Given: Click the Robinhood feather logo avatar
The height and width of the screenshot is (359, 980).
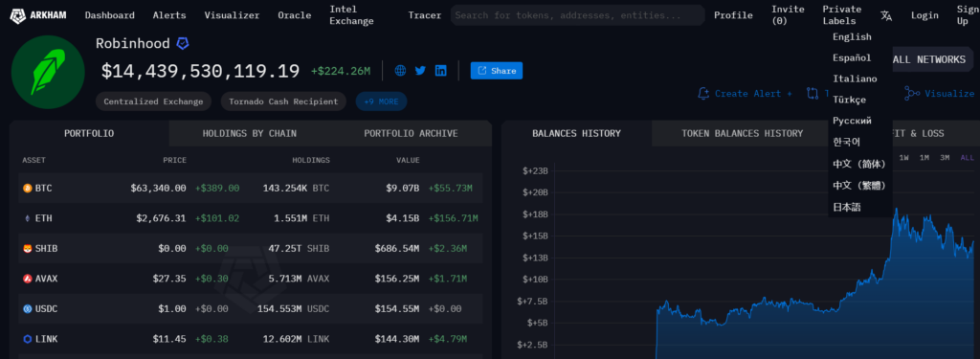Looking at the screenshot, I should click(48, 73).
